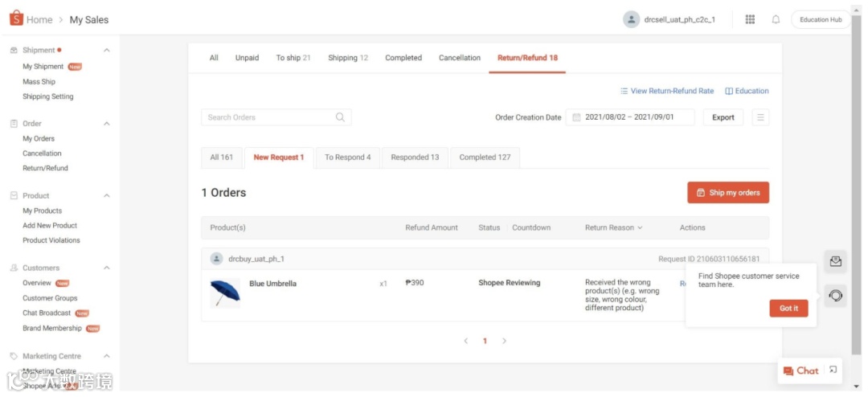Open Add New Product in sidebar
868x397 pixels.
(50, 225)
